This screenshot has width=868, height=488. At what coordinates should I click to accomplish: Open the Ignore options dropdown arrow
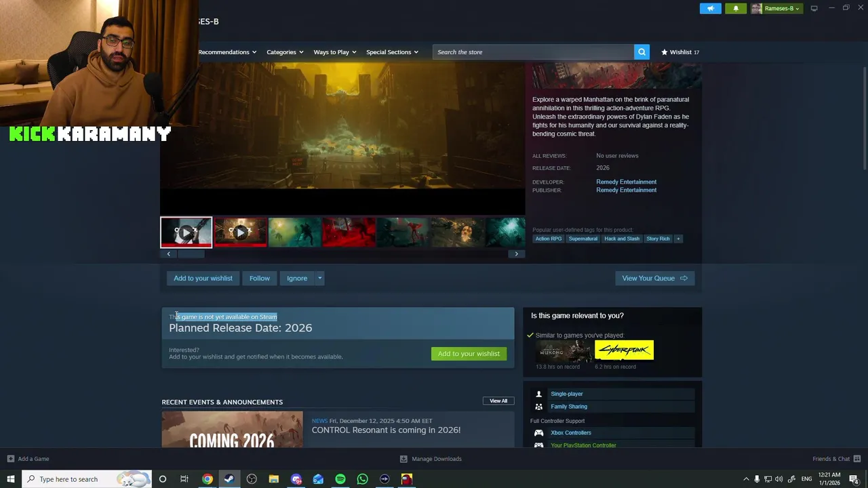click(319, 278)
